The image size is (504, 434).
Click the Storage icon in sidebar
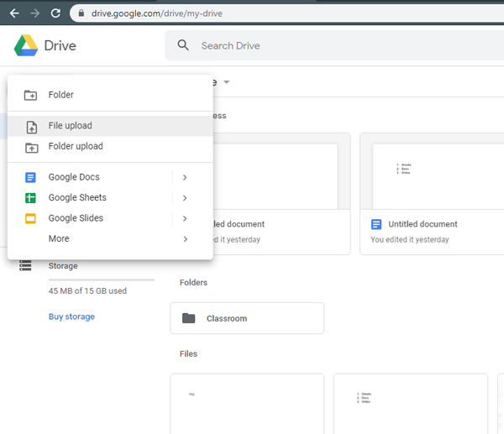tap(25, 266)
